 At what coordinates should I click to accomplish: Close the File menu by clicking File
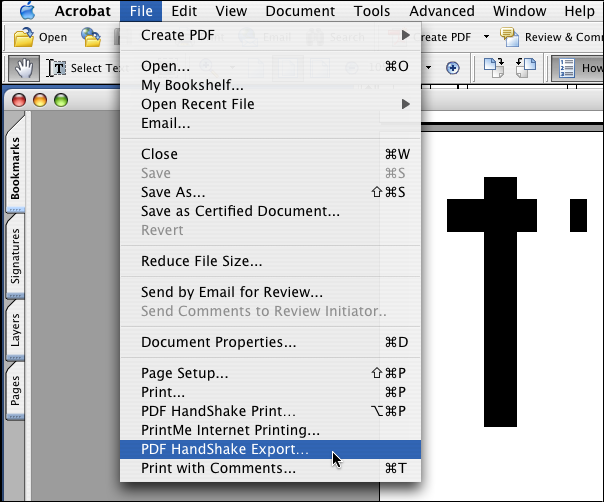[x=141, y=11]
